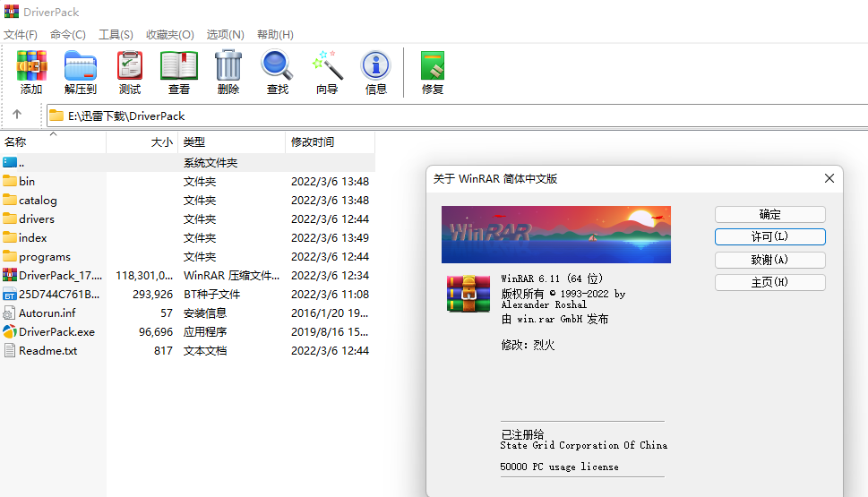Viewport: 868px width, 497px height.
Task: Click the 118,301,0... size cell
Action: [144, 276]
